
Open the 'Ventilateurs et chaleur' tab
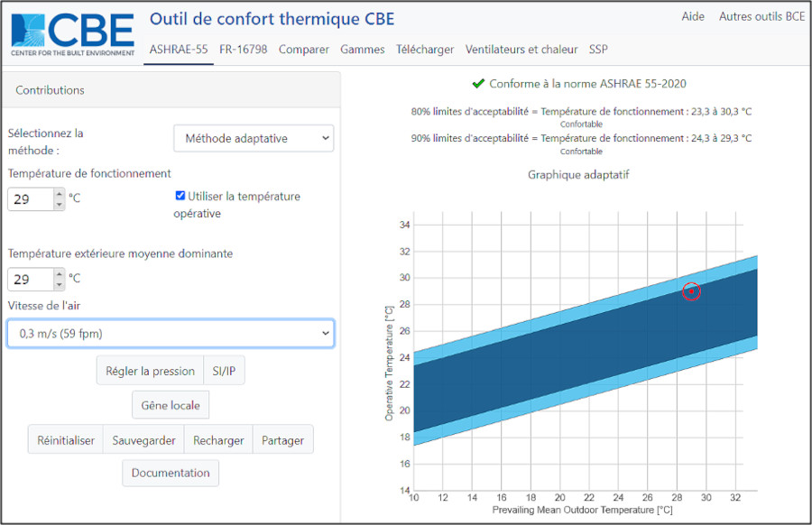click(x=521, y=50)
